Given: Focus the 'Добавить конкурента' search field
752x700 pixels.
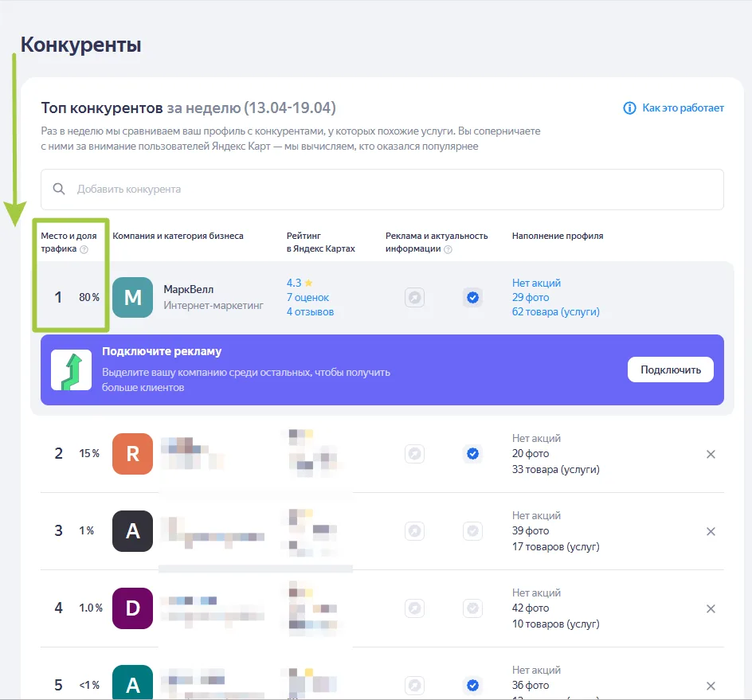Looking at the screenshot, I should pyautogui.click(x=382, y=190).
